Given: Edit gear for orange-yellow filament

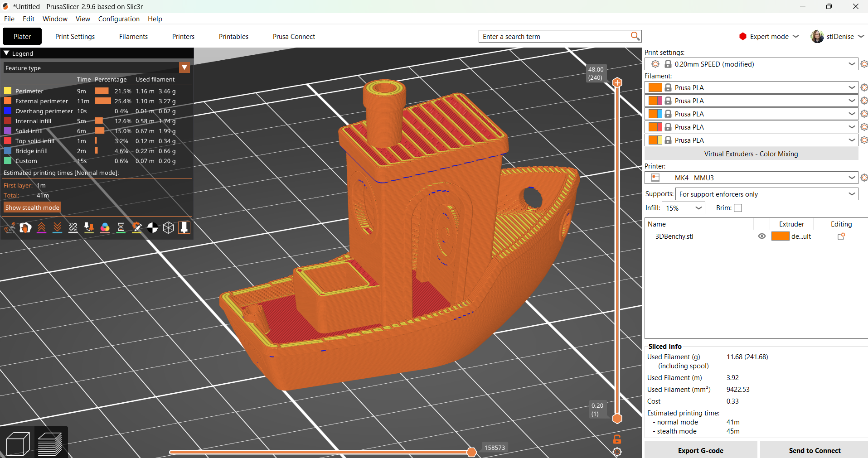Looking at the screenshot, I should [864, 140].
